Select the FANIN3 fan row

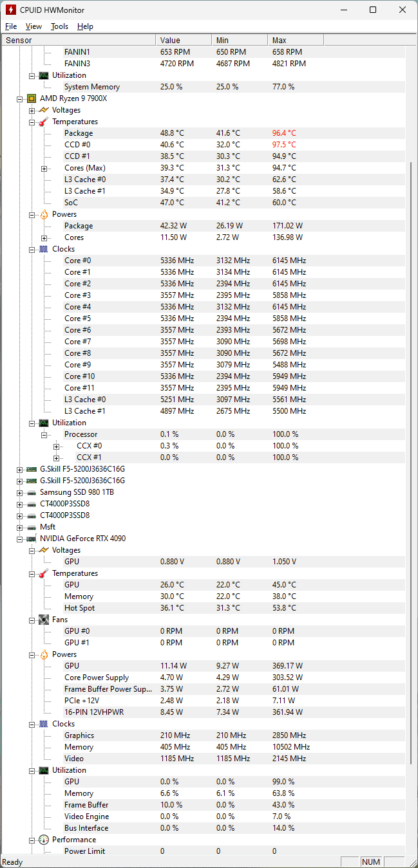[203, 64]
